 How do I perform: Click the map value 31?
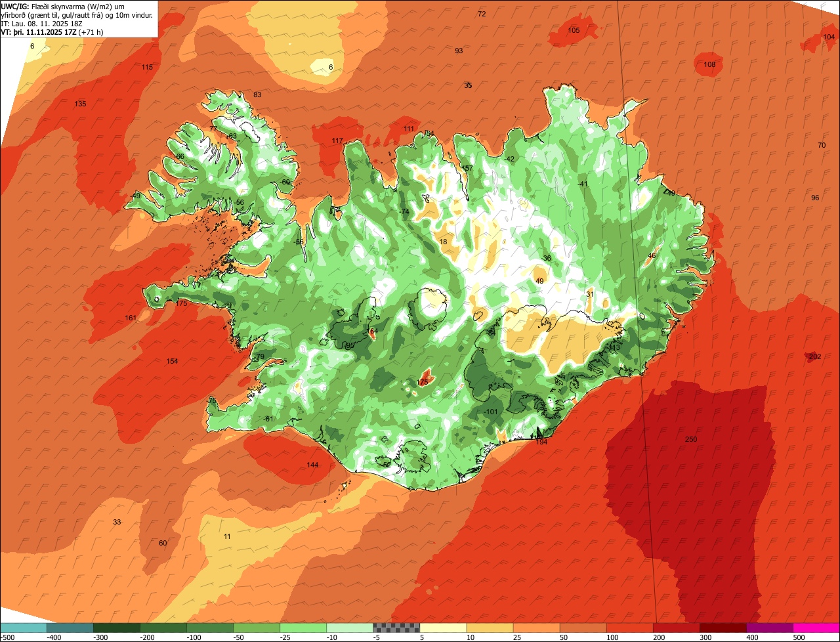589,294
